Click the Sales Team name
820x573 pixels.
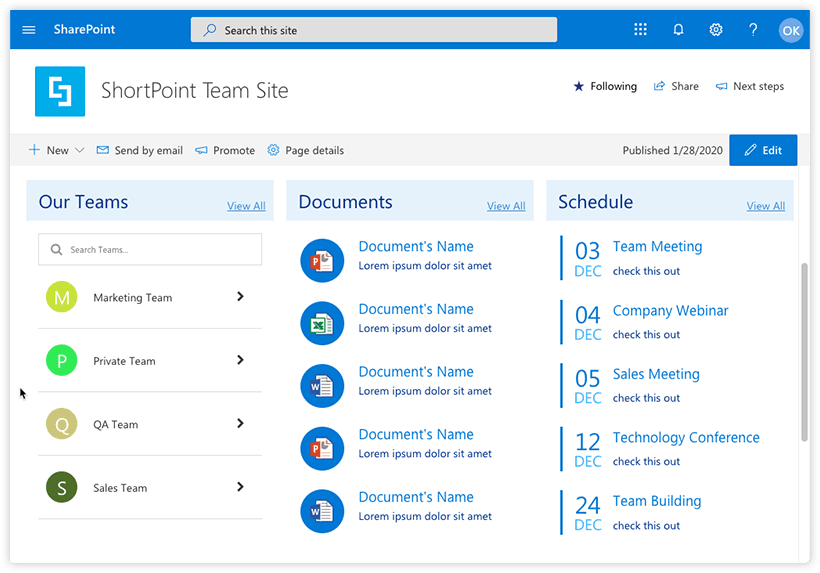click(x=120, y=488)
